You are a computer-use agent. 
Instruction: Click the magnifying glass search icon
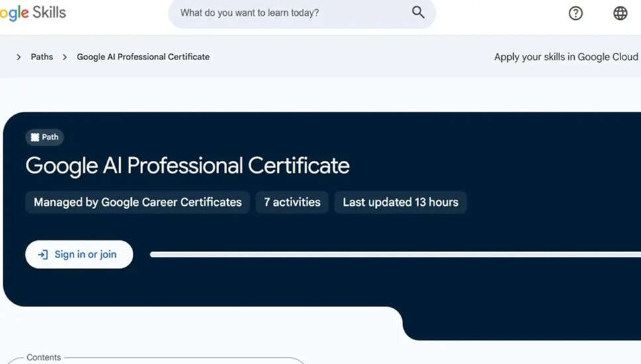(x=418, y=13)
